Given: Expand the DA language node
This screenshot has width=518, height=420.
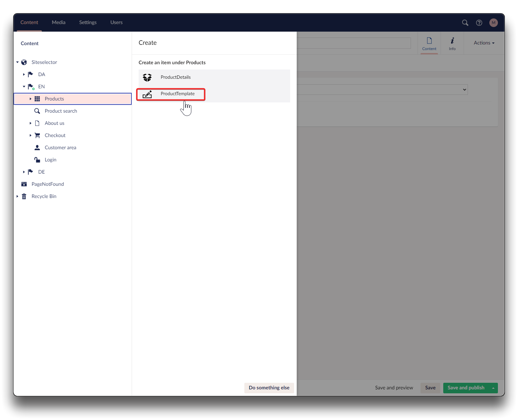Looking at the screenshot, I should [x=24, y=74].
